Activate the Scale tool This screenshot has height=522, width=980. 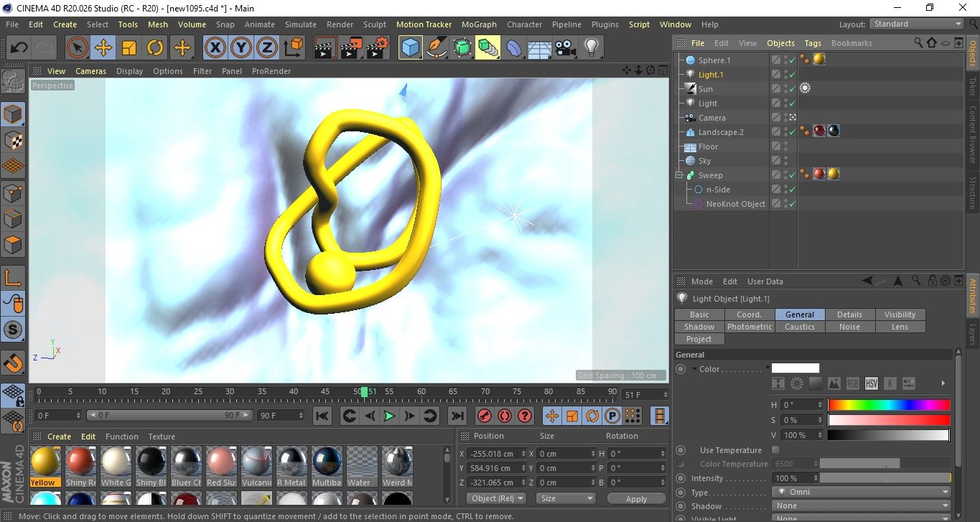[129, 48]
